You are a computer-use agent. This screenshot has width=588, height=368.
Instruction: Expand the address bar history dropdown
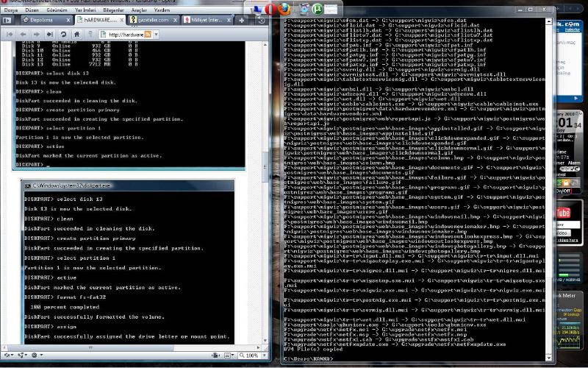click(x=156, y=35)
